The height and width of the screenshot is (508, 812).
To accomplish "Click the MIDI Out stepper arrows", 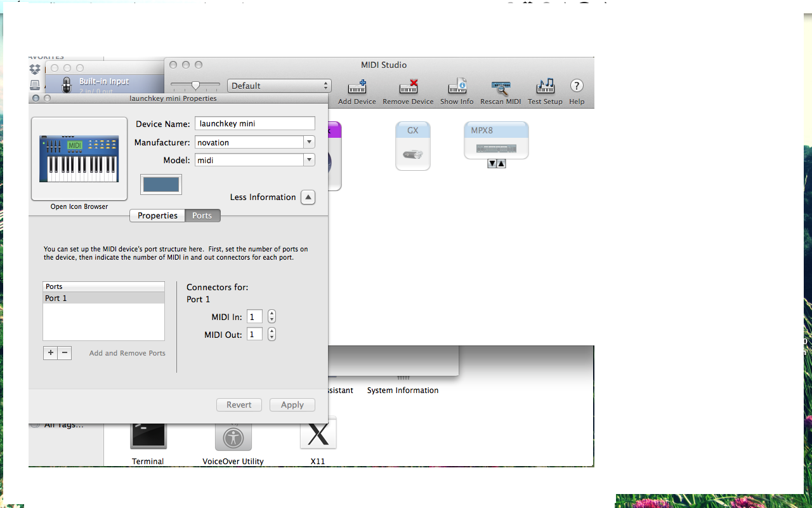I will 272,334.
